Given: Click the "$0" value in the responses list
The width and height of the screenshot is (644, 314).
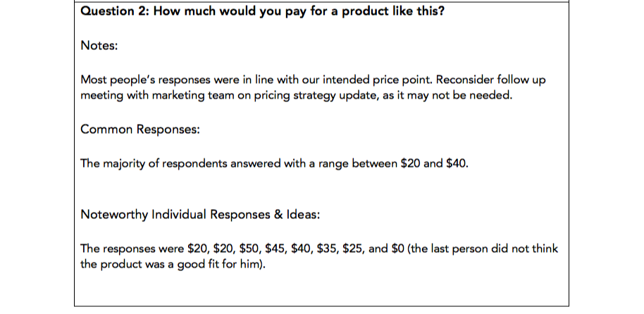Looking at the screenshot, I should [397, 249].
